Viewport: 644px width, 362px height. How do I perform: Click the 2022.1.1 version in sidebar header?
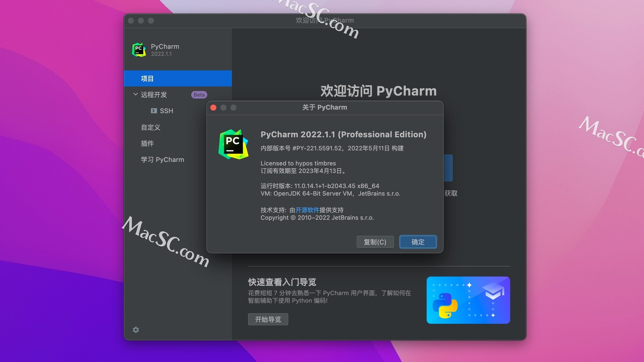(x=161, y=54)
